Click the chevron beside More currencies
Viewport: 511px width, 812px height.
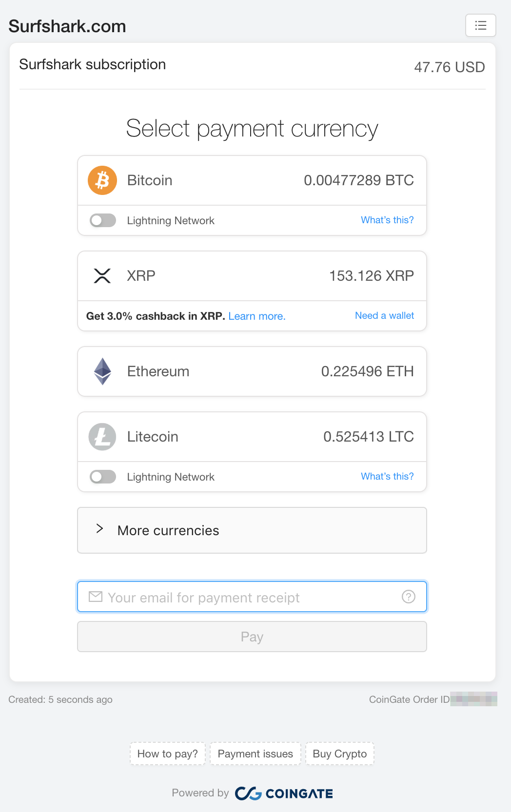(99, 529)
